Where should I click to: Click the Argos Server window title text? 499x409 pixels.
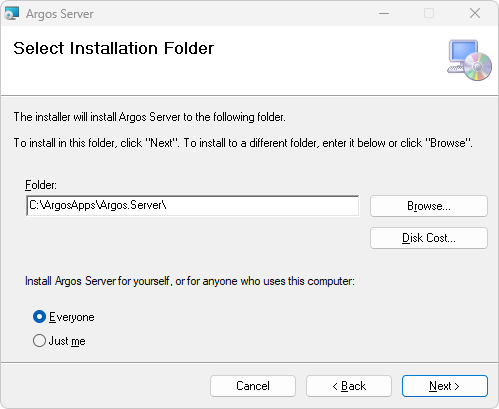pos(60,14)
